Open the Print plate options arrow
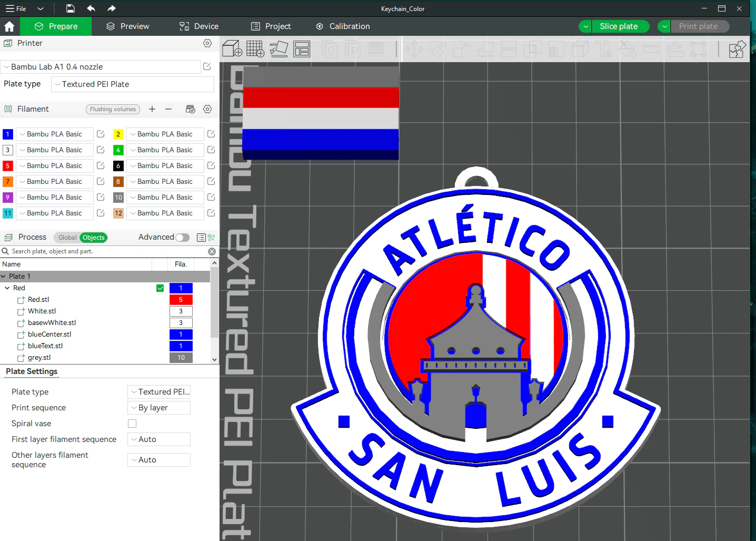Image resolution: width=756 pixels, height=541 pixels. click(665, 26)
